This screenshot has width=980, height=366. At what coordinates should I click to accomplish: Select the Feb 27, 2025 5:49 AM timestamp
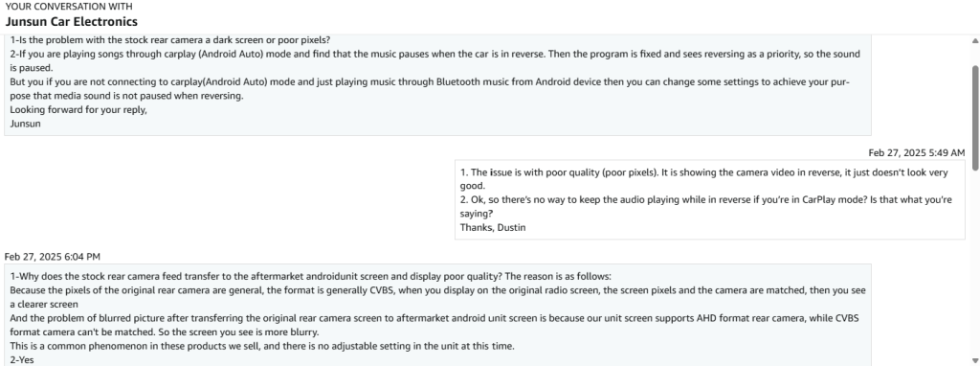pyautogui.click(x=916, y=152)
